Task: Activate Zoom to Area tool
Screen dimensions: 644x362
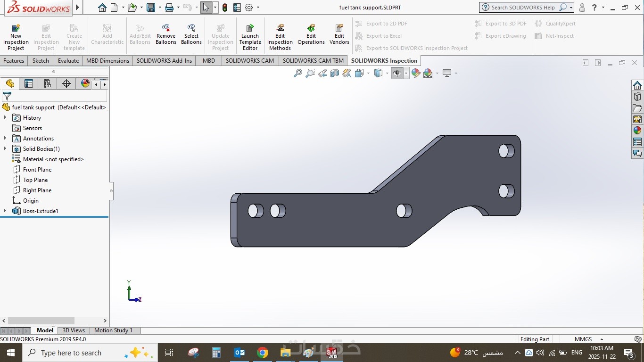Action: pos(310,73)
